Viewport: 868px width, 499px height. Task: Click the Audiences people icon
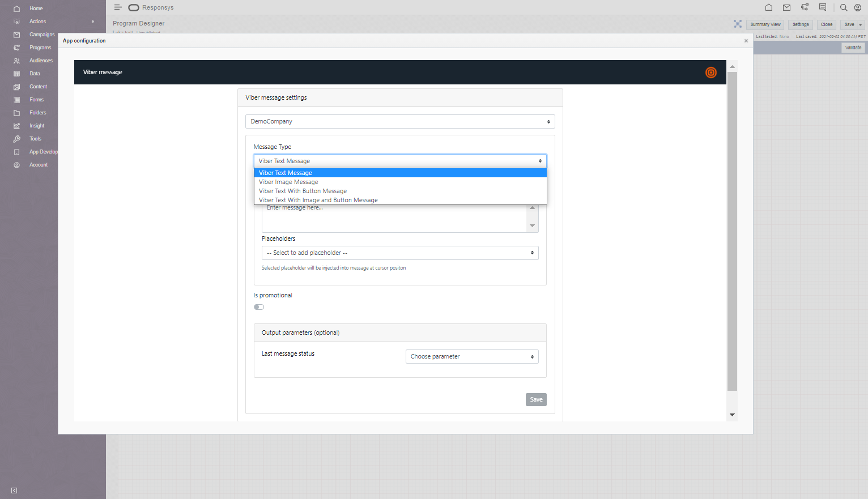(16, 61)
